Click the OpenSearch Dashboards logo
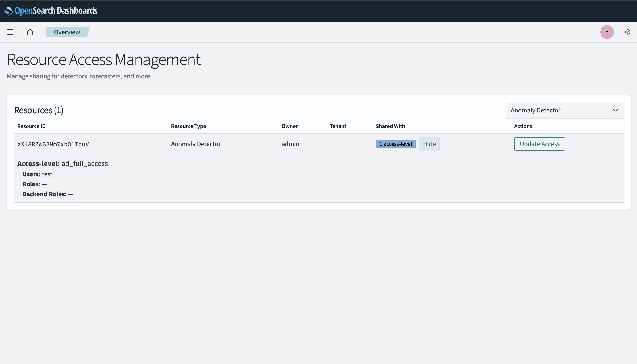Screen dimensions: 637x364 tap(51, 11)
